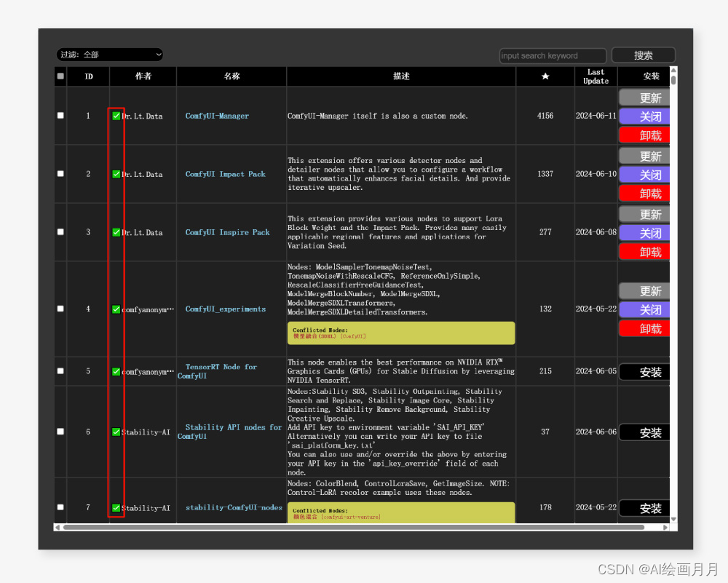Sort by the ID column header

89,76
